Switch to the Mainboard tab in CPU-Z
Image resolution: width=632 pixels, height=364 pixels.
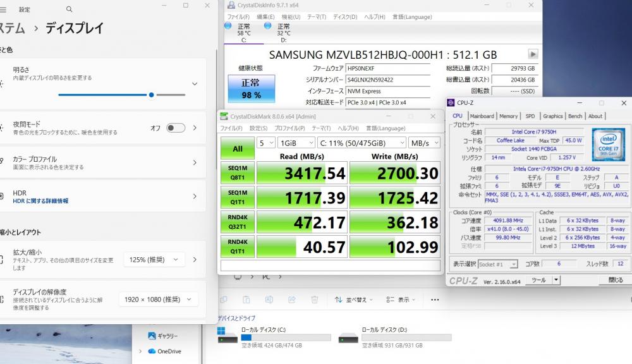(x=482, y=116)
